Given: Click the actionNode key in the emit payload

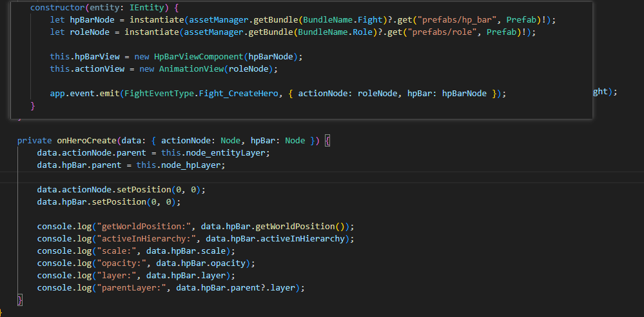Looking at the screenshot, I should [323, 94].
